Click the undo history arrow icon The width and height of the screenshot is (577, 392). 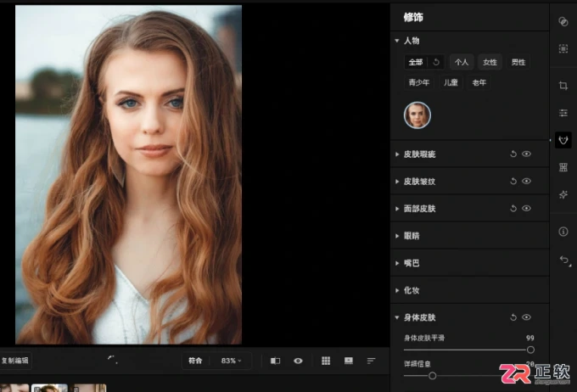coord(564,260)
